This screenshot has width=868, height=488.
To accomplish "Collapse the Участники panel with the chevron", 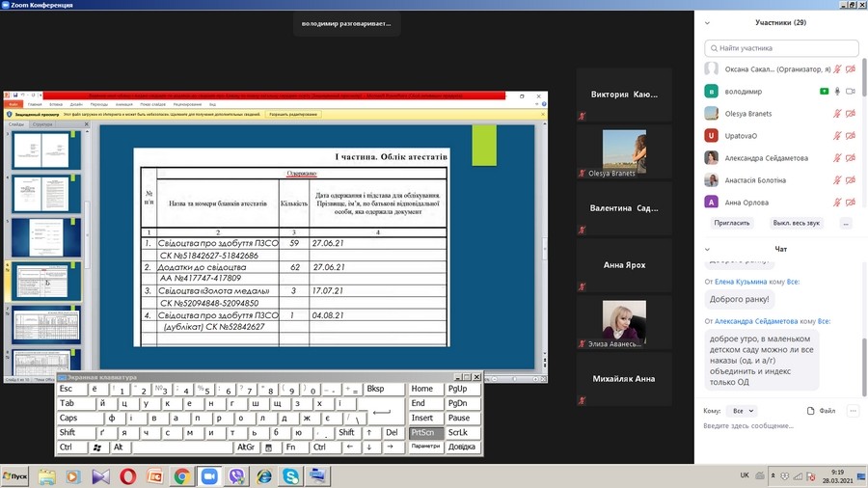I will tap(708, 22).
